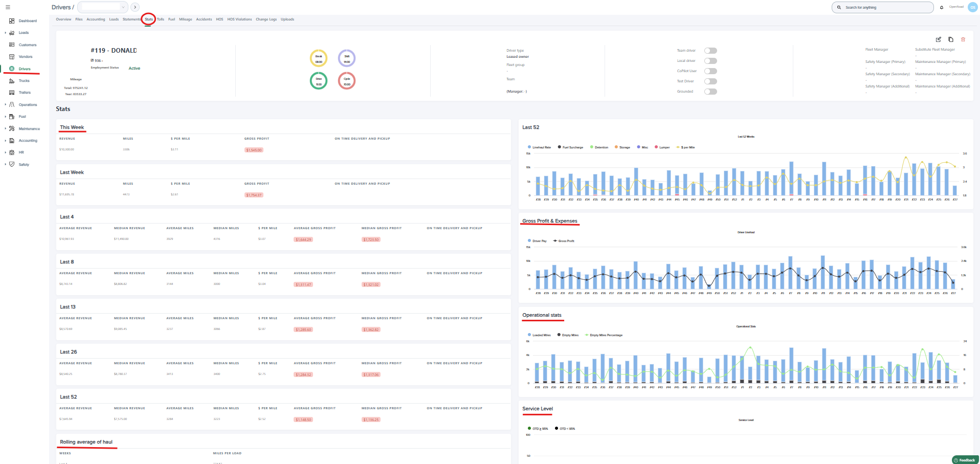Toggle the Grounded switch
This screenshot has width=980, height=464.
point(710,92)
